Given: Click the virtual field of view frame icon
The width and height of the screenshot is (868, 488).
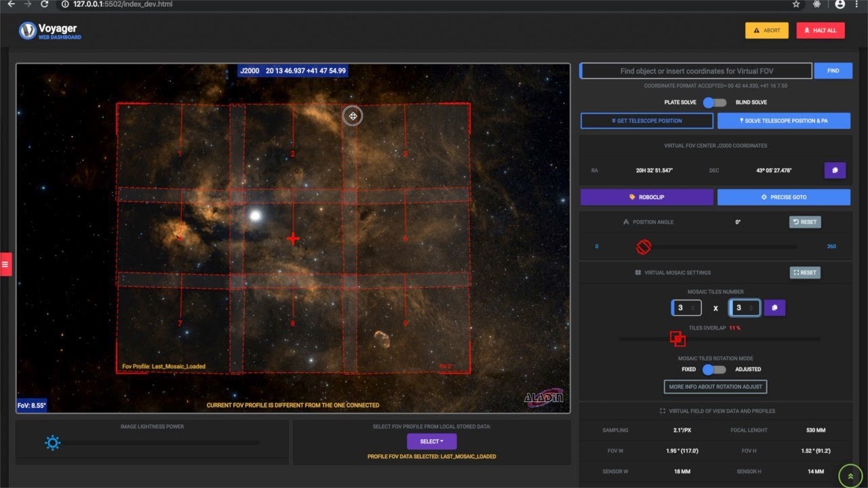Looking at the screenshot, I should coord(663,411).
